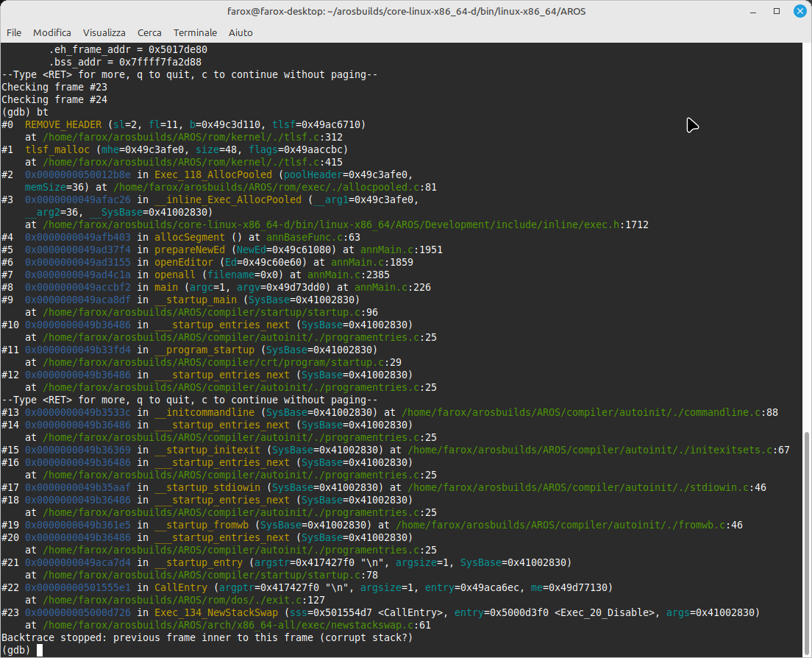The image size is (812, 658).
Task: Open the Modifica menu
Action: [x=52, y=32]
